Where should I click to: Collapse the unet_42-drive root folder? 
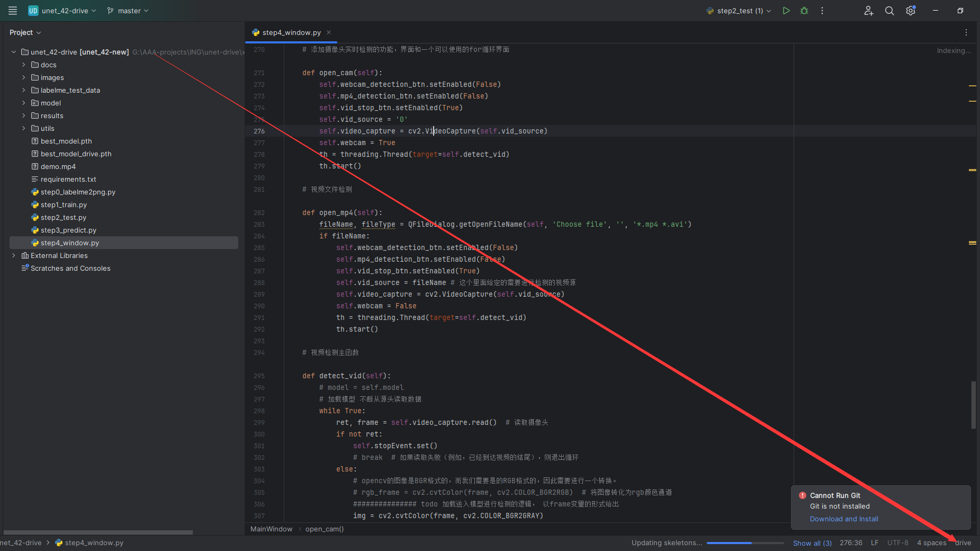(x=13, y=52)
